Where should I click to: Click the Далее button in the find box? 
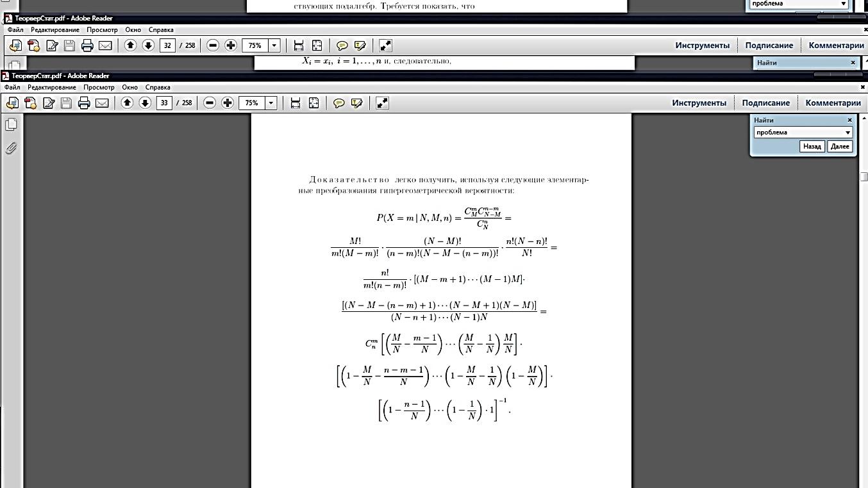pos(840,147)
